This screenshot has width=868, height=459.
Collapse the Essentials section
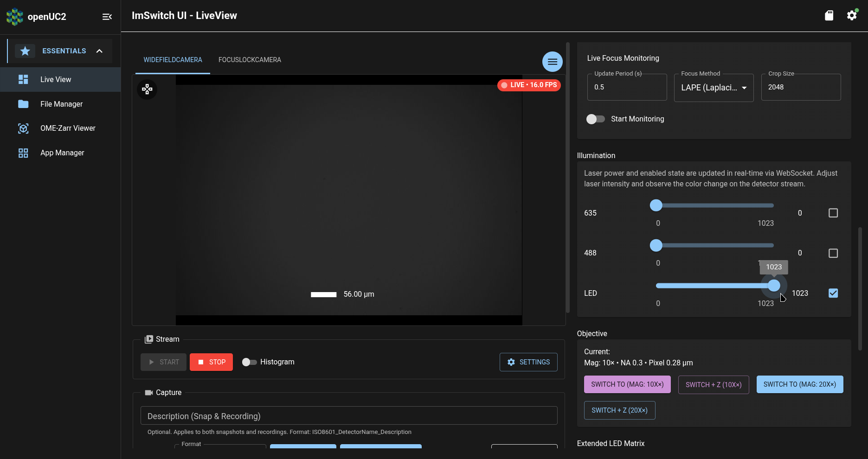point(99,51)
